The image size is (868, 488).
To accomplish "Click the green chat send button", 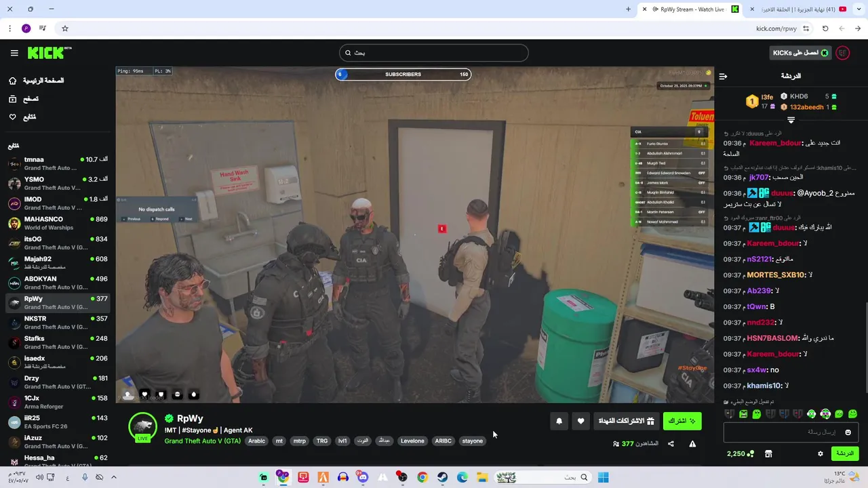I will (844, 453).
